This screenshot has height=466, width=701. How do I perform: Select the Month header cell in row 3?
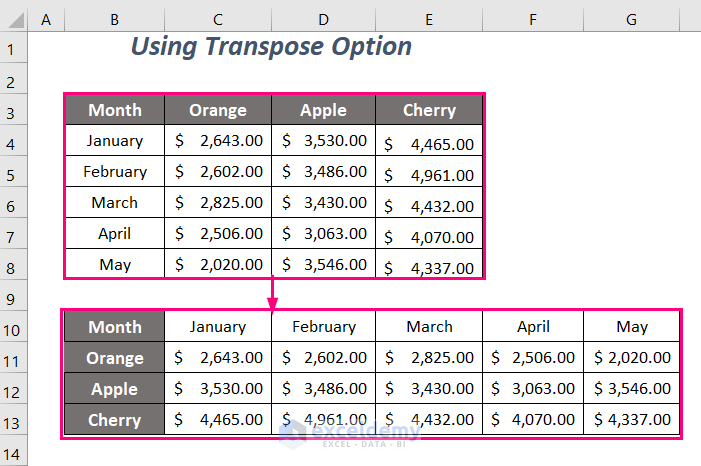point(114,110)
